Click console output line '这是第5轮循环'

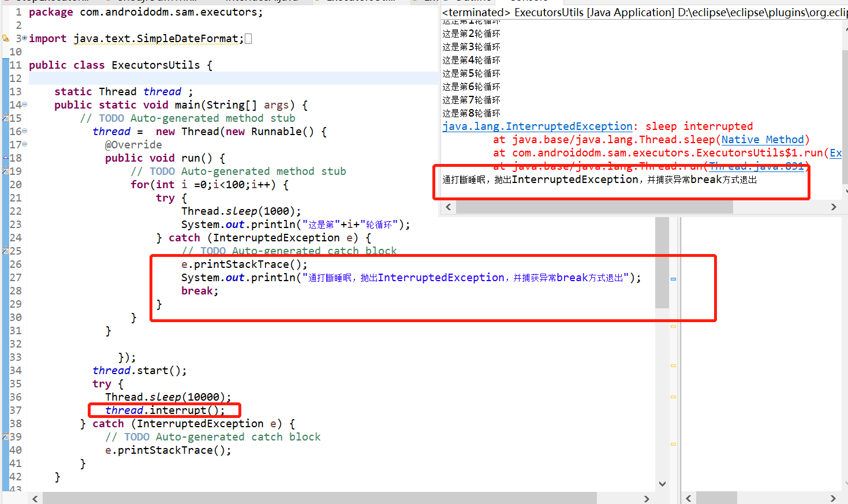tap(472, 73)
